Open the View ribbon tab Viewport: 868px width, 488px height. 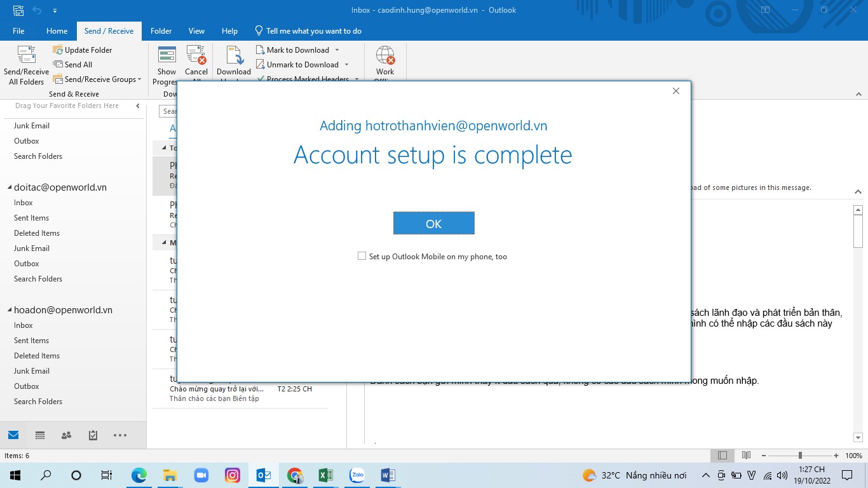[x=196, y=30]
